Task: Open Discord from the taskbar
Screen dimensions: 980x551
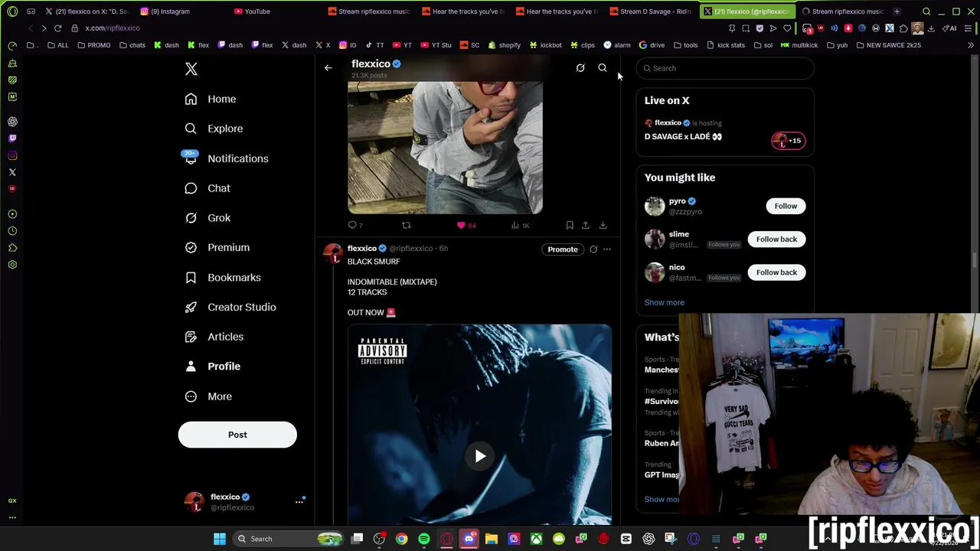Action: [x=469, y=539]
